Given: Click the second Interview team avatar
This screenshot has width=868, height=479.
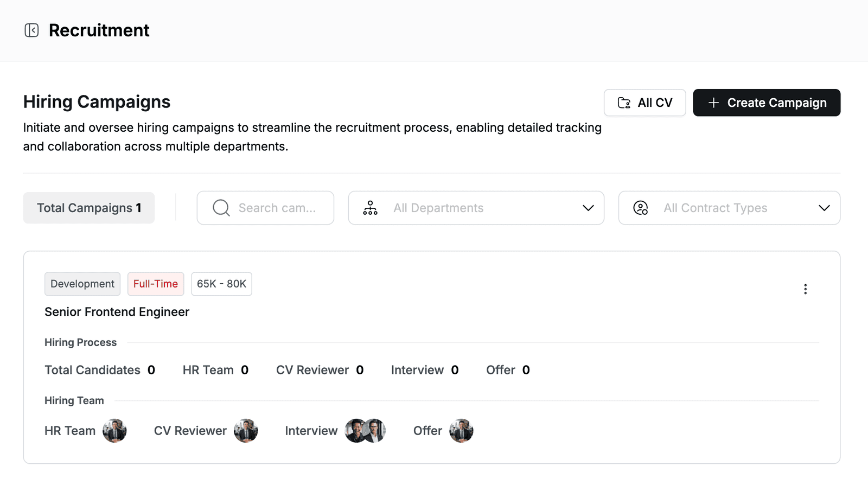Looking at the screenshot, I should point(375,431).
